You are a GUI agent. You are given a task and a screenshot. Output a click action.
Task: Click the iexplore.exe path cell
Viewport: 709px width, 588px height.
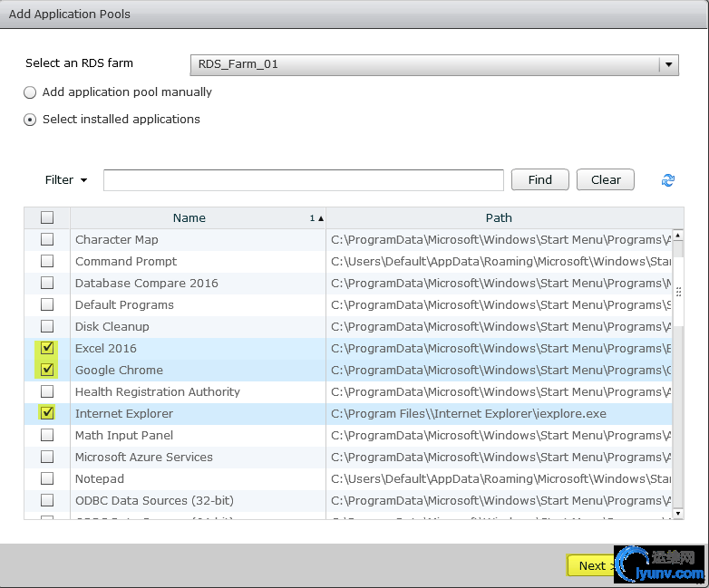click(499, 413)
